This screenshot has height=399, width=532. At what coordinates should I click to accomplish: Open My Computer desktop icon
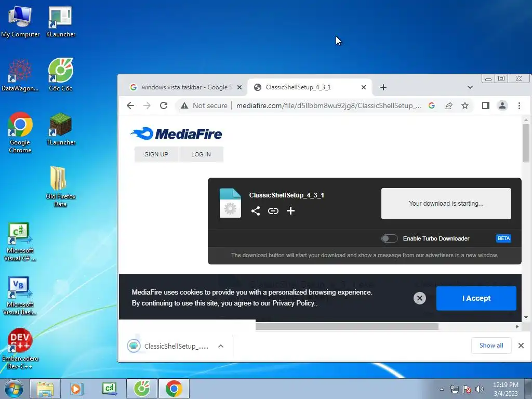pos(20,21)
